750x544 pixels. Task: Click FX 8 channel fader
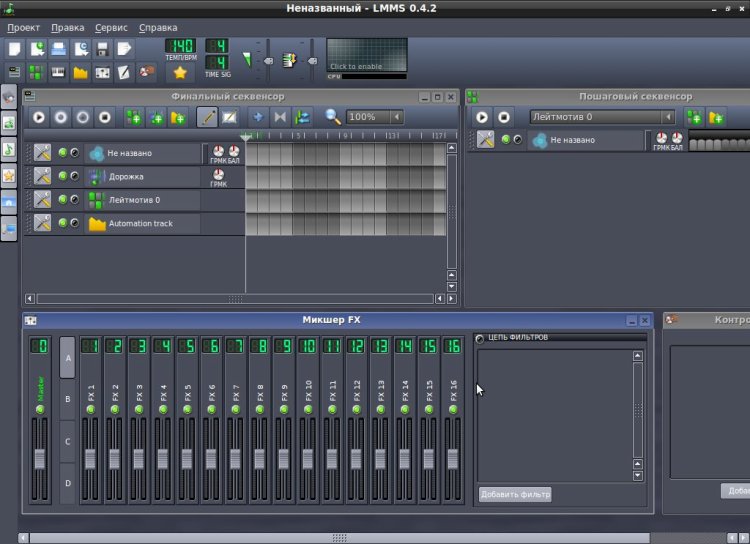(259, 459)
